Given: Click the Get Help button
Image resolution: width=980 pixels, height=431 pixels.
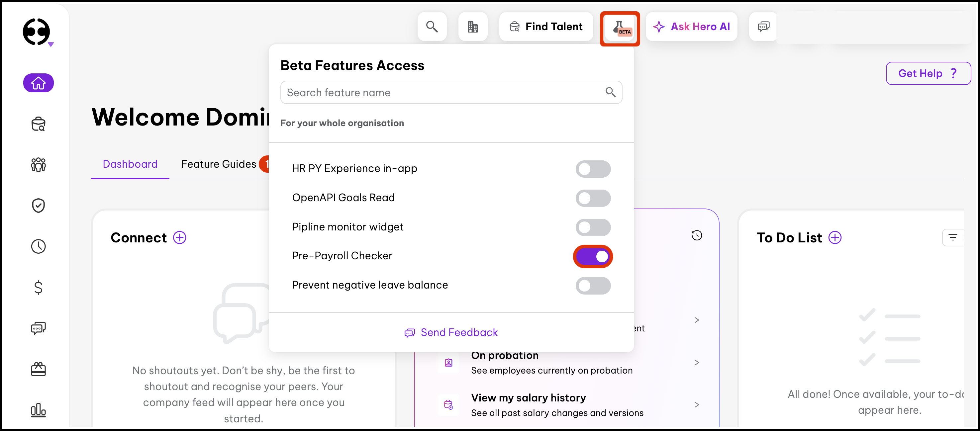Looking at the screenshot, I should 928,73.
